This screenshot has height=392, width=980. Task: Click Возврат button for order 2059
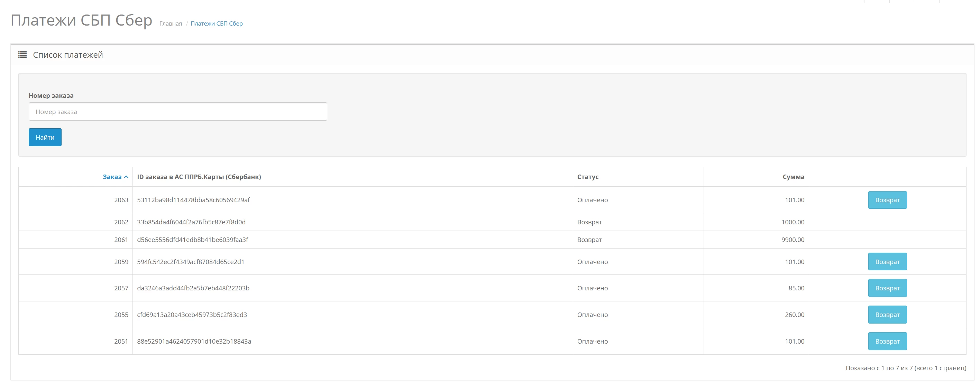(x=887, y=262)
